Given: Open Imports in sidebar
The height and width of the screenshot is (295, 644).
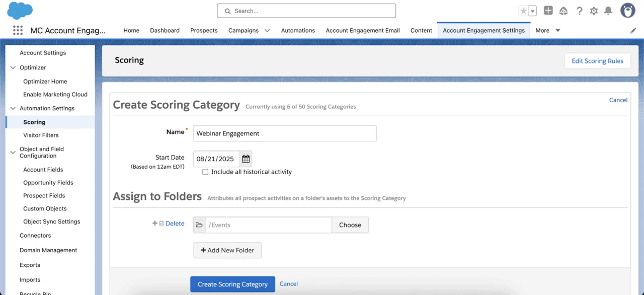Looking at the screenshot, I should coord(30,280).
